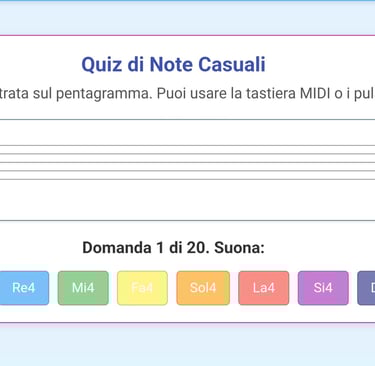
Task: Click the word Suona in the question prompt
Action: tap(239, 248)
